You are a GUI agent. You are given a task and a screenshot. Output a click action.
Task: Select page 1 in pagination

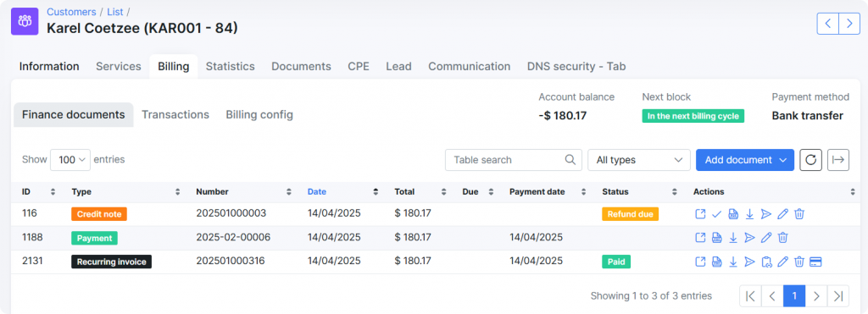coord(793,296)
